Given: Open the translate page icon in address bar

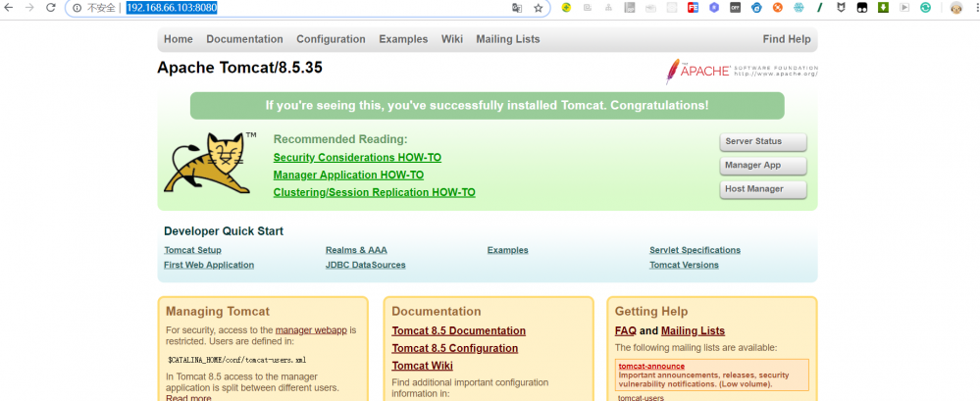Looking at the screenshot, I should (517, 8).
